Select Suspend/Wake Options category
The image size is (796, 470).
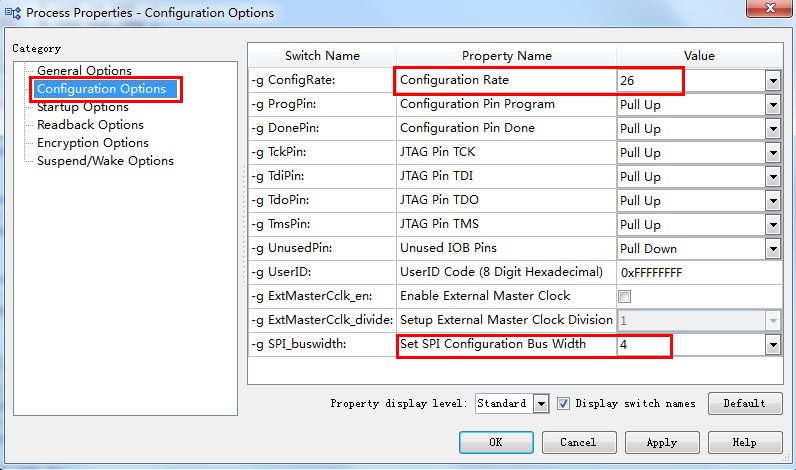click(105, 161)
